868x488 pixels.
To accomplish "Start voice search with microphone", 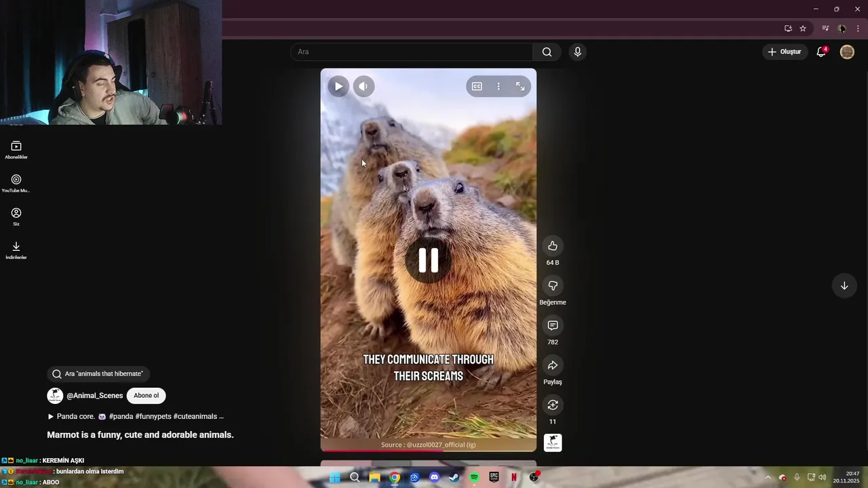I will pos(578,52).
